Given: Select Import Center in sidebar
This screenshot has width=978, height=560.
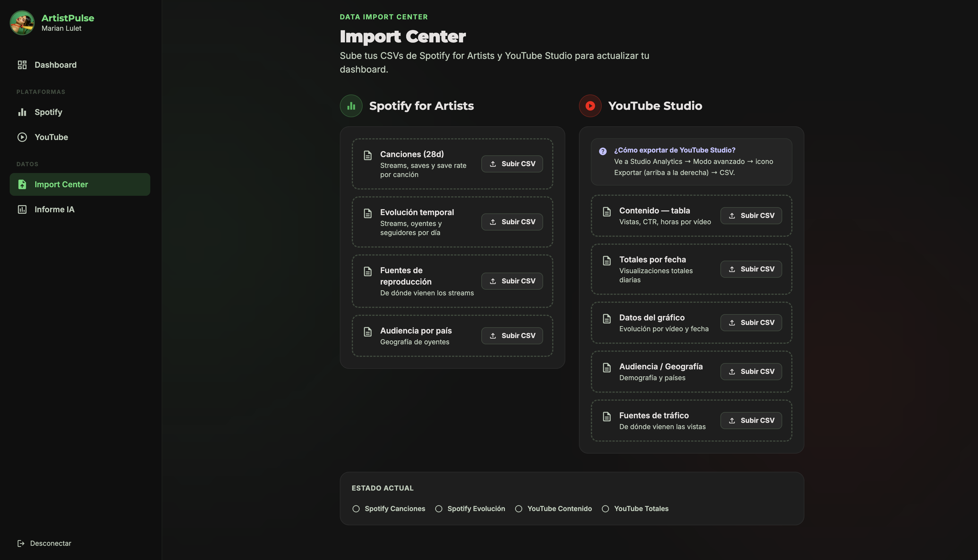Looking at the screenshot, I should [x=80, y=184].
